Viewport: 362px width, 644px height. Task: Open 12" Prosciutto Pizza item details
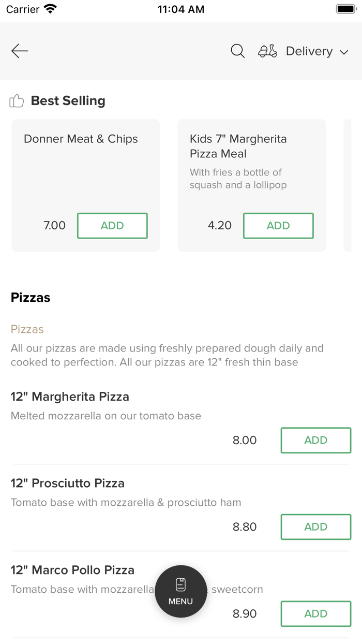[x=68, y=484]
